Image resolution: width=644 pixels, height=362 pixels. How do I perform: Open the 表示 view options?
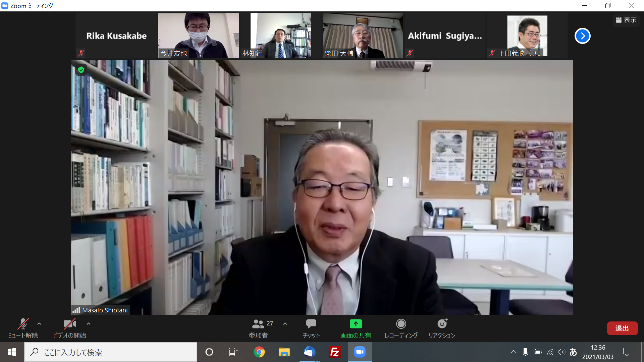coord(626,20)
